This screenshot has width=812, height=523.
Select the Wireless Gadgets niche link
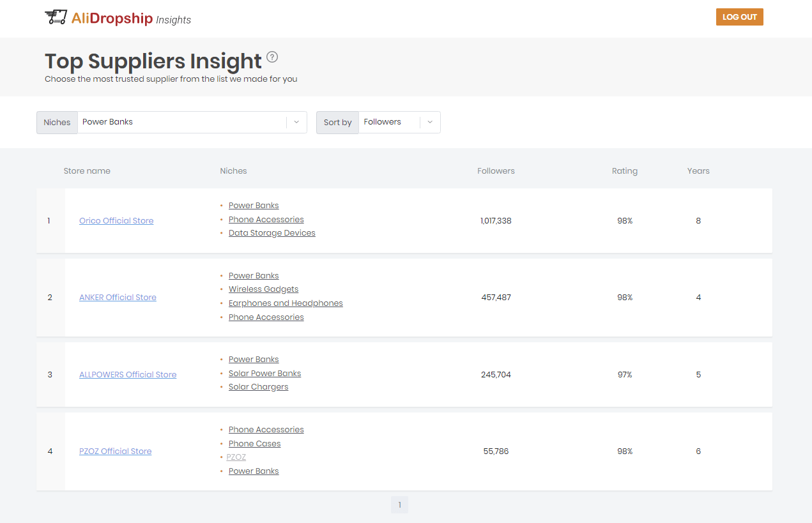point(263,289)
